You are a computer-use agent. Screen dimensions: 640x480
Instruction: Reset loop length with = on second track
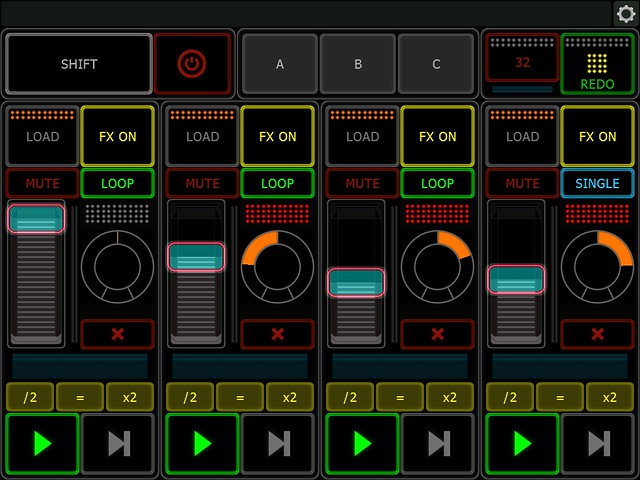point(240,397)
